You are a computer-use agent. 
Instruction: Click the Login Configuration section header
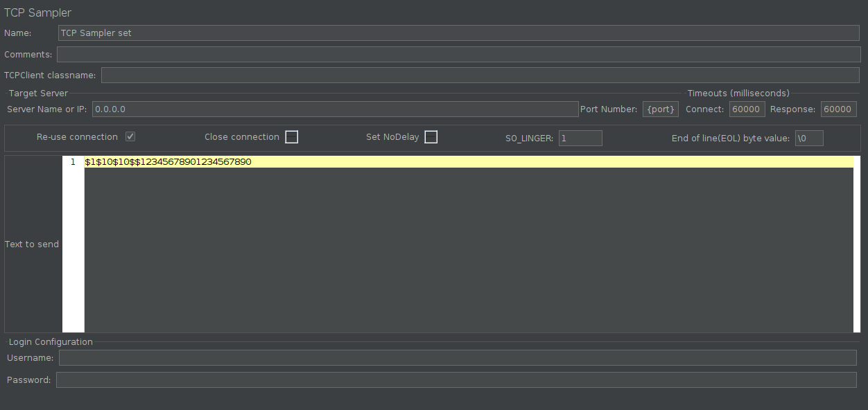point(51,341)
